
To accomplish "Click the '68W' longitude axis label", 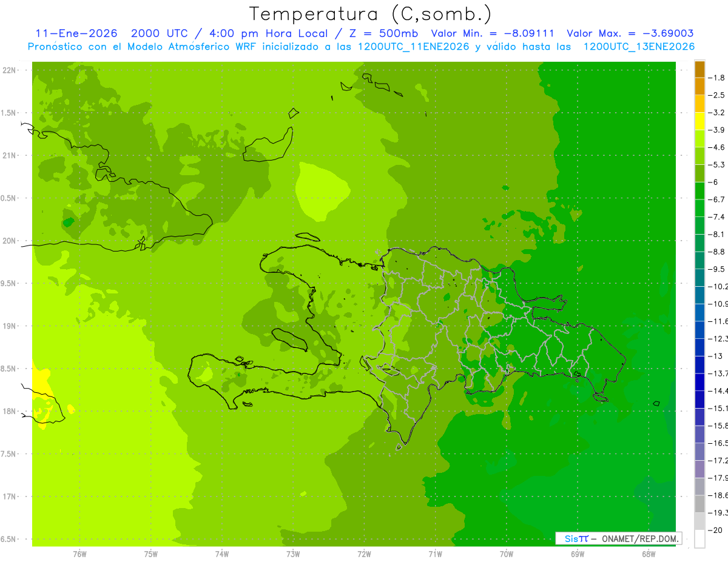I will pyautogui.click(x=649, y=554).
